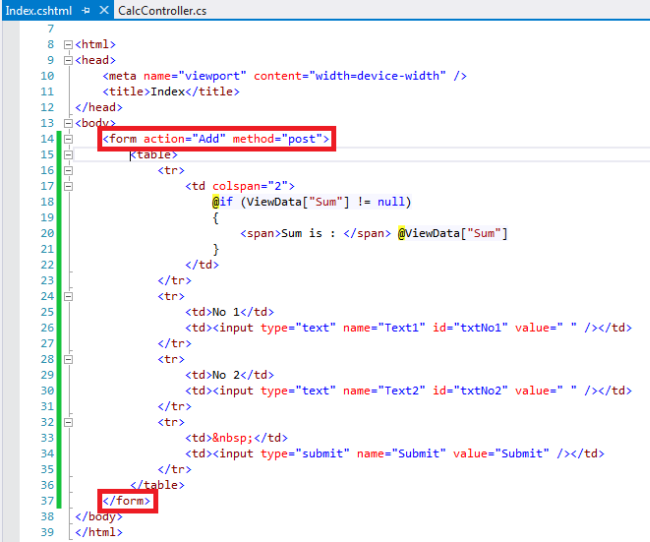Click the form action="Add" opening tag
This screenshot has width=650, height=542.
[x=216, y=139]
